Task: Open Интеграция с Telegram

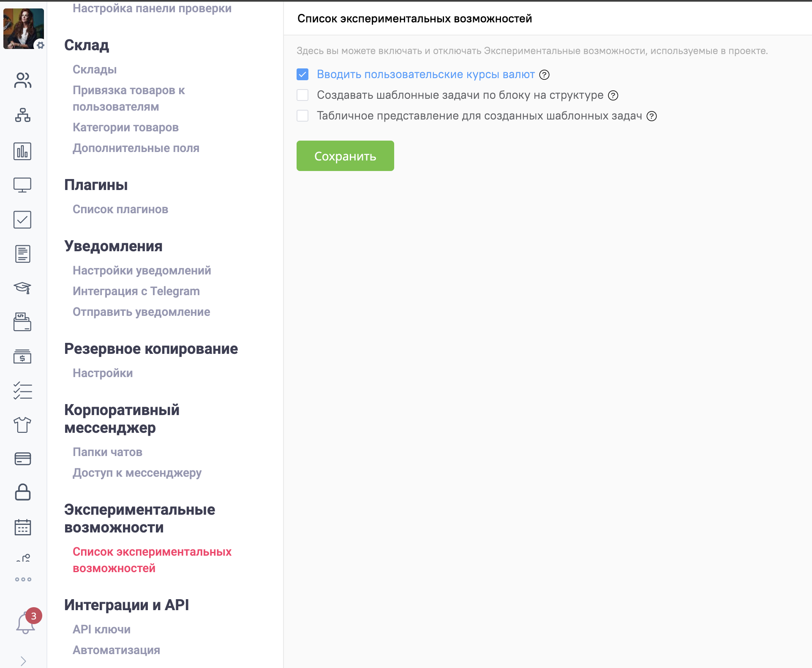Action: [136, 291]
